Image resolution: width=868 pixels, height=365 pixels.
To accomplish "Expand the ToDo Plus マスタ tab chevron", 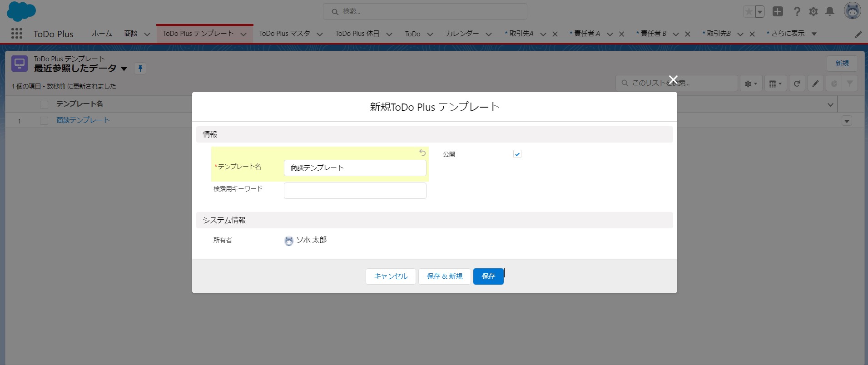I will tap(320, 34).
